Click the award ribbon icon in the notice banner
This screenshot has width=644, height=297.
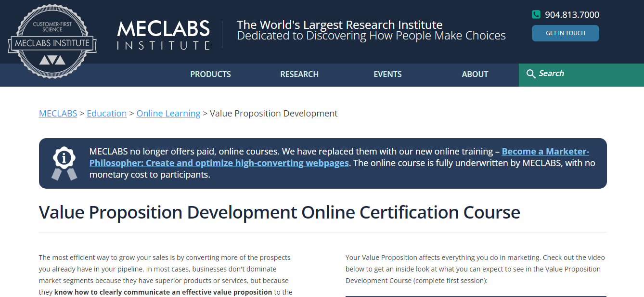pos(64,163)
